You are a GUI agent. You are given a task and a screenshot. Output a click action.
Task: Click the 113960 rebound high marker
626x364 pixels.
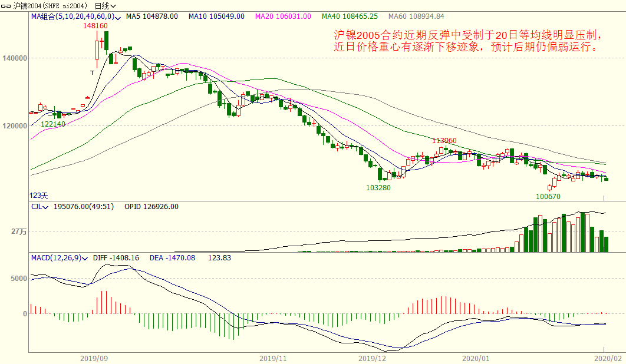(444, 141)
